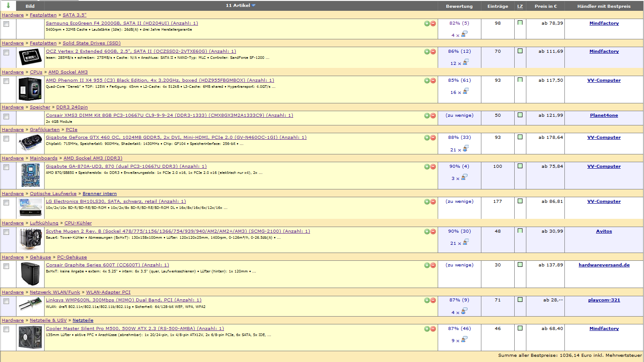The height and width of the screenshot is (362, 644).
Task: Select the Scythe Mugen 2 Rev. B checkbox
Action: click(x=6, y=232)
